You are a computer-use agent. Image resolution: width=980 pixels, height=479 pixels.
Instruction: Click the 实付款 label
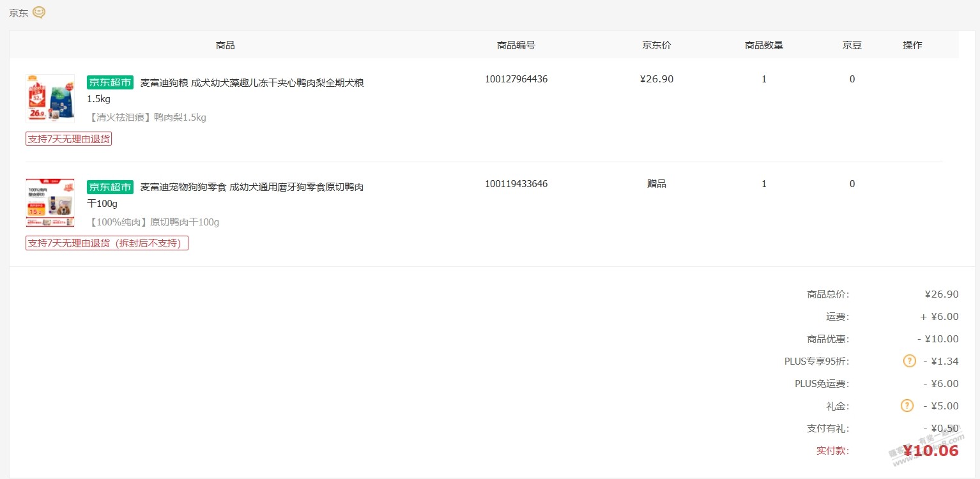pos(833,451)
